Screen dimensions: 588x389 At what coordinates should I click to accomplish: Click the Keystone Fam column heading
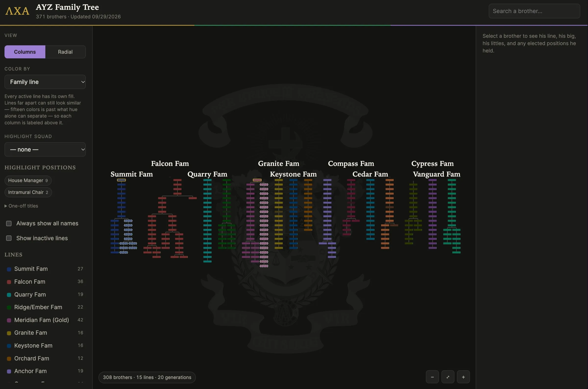click(x=293, y=174)
